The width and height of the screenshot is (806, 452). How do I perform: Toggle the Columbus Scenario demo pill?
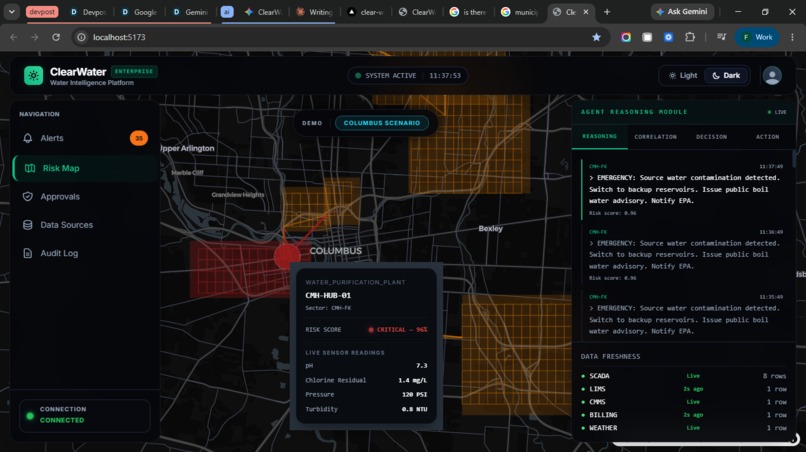(x=382, y=123)
